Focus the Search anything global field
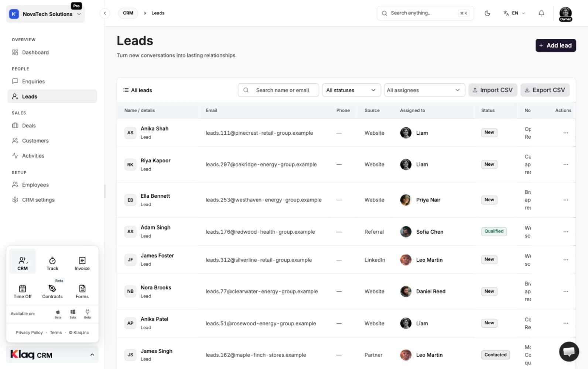Image resolution: width=588 pixels, height=369 pixels. coord(425,13)
